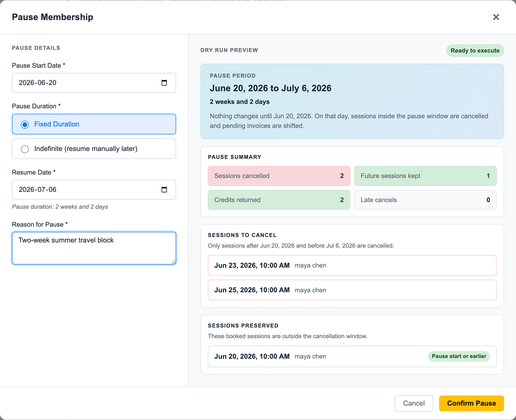Viewport: 516px width, 420px height.
Task: Open the Pause Start Date calendar picker
Action: point(164,83)
